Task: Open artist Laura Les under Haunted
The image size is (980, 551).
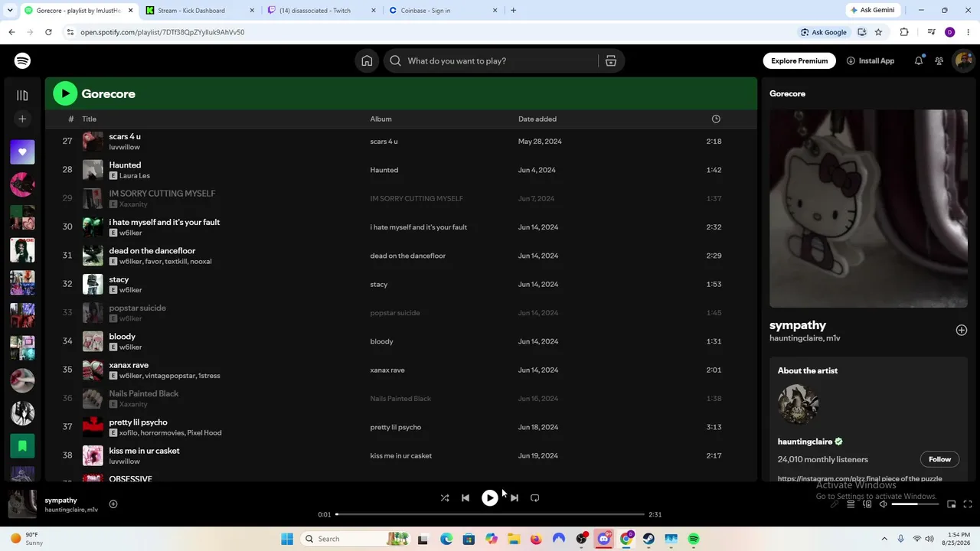Action: (135, 176)
